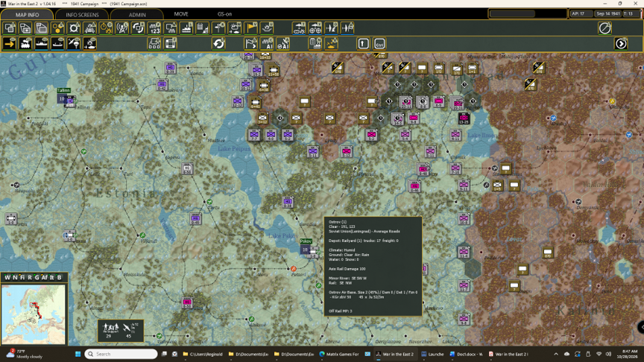The width and height of the screenshot is (644, 362).
Task: Toggle the calendar chart icon
Action: click(x=203, y=28)
